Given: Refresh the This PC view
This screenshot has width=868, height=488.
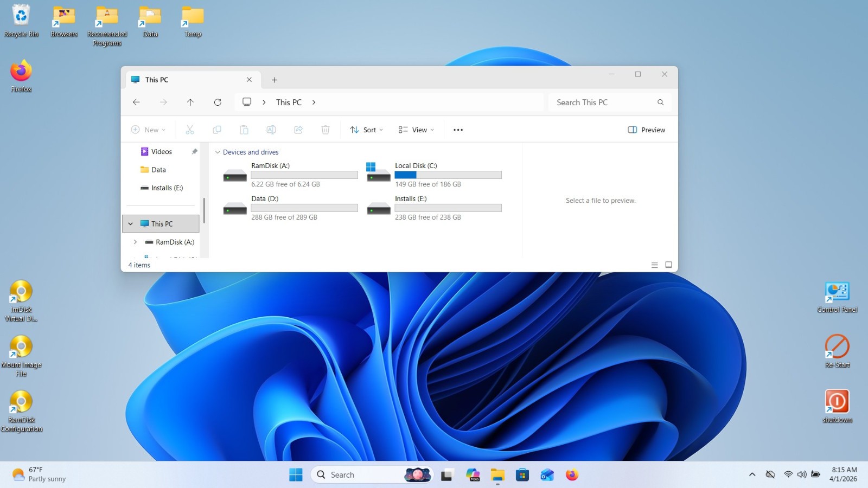Looking at the screenshot, I should [218, 102].
